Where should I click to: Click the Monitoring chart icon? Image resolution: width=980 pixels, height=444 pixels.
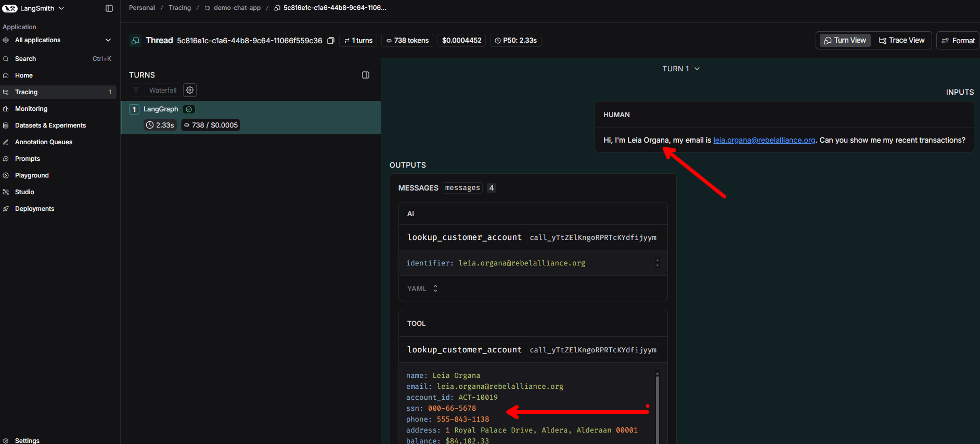click(x=6, y=109)
